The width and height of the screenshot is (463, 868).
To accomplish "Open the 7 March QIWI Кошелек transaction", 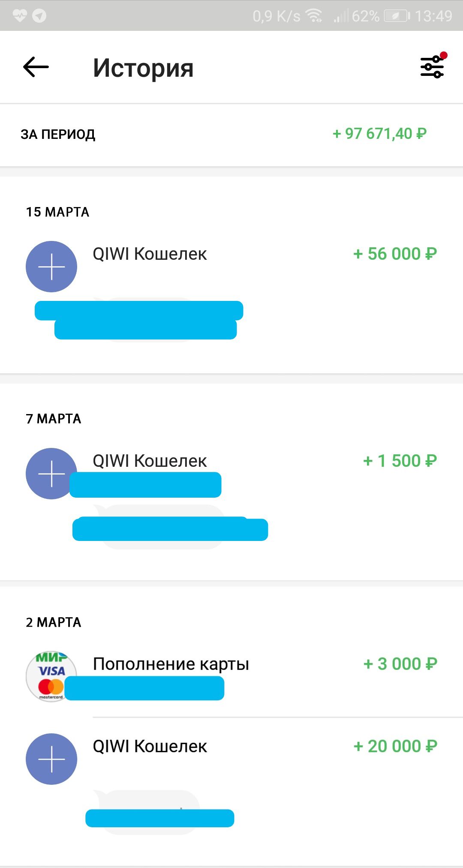I will (x=150, y=461).
